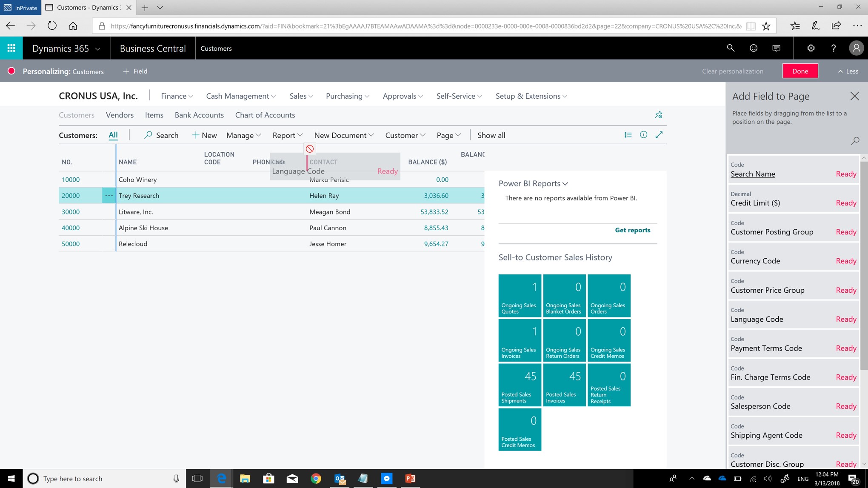The image size is (868, 488).
Task: Add web notes with pen icon
Action: click(816, 26)
